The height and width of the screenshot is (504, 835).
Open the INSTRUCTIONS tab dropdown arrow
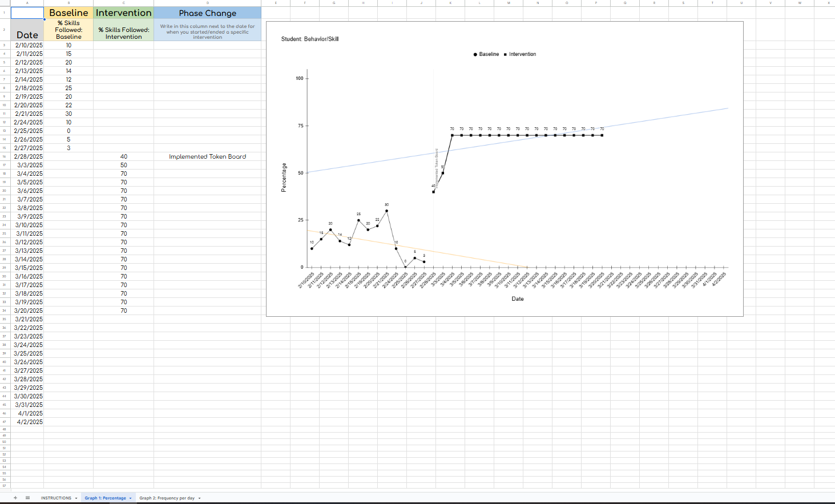click(76, 498)
